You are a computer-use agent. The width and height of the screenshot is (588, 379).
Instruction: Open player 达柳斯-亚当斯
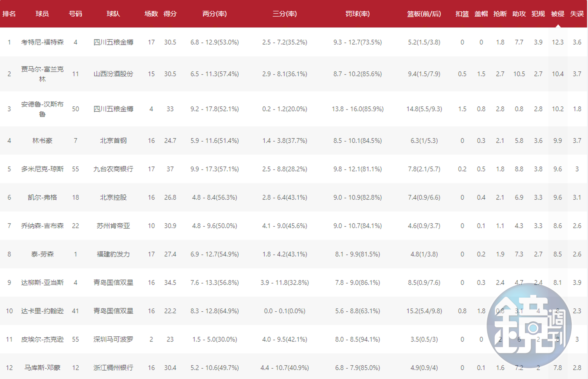[42, 282]
